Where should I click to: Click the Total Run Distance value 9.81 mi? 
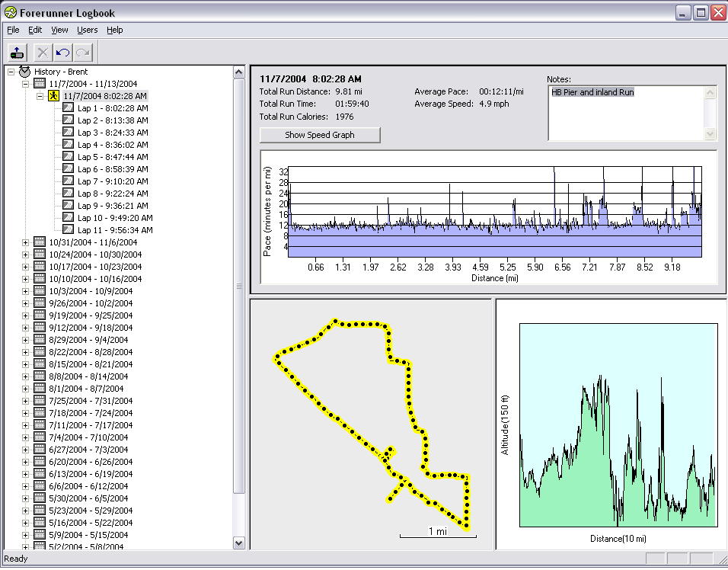[x=349, y=91]
